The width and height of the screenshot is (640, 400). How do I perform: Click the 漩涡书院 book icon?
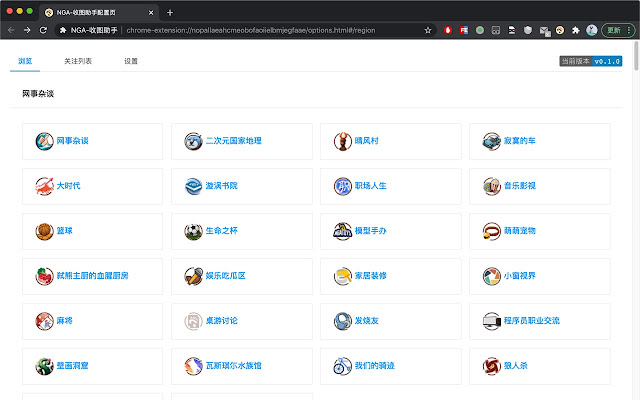point(193,187)
